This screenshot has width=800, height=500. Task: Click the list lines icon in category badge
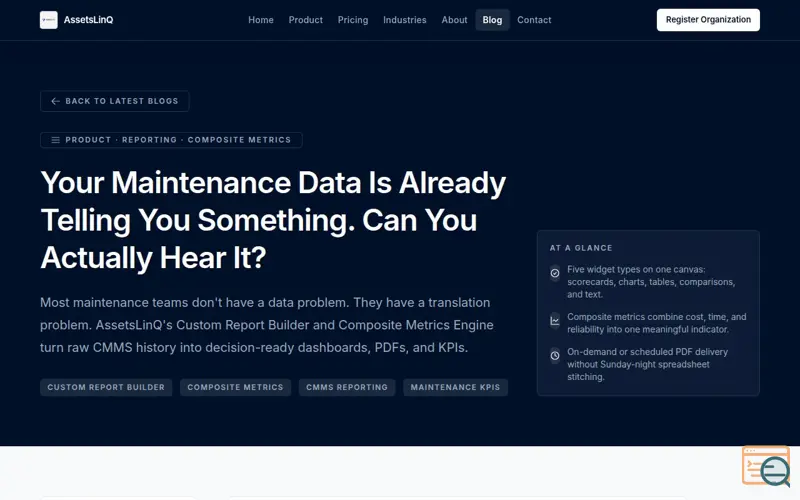point(56,140)
